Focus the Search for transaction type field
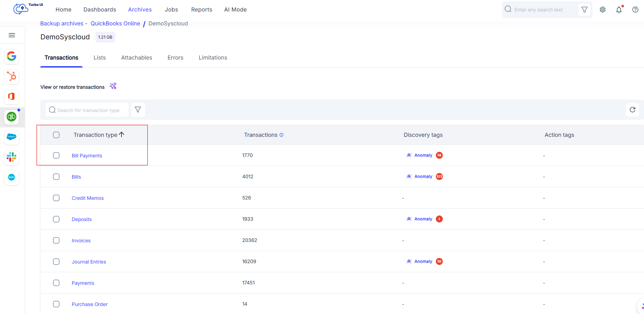 pos(87,110)
